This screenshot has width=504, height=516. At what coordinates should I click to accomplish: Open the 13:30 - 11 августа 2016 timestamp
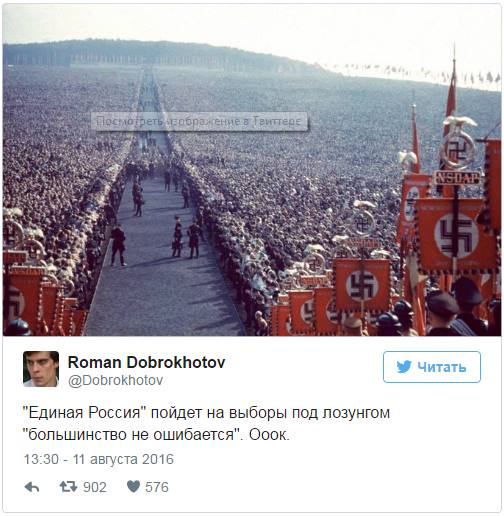99,459
